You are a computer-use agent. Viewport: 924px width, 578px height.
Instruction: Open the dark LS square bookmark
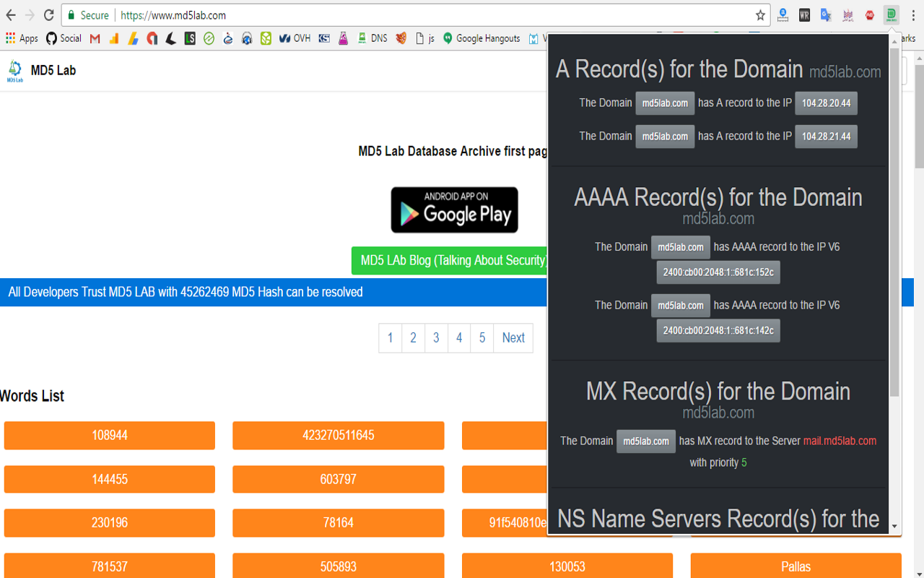[x=190, y=38]
